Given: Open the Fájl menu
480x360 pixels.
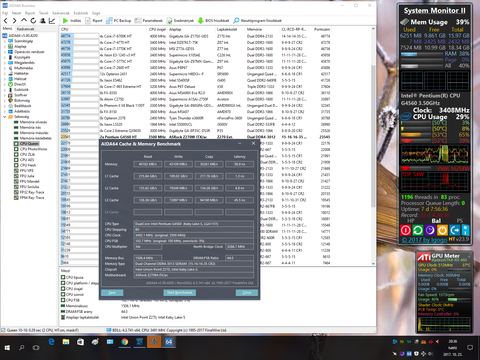Looking at the screenshot, I should (x=5, y=13).
